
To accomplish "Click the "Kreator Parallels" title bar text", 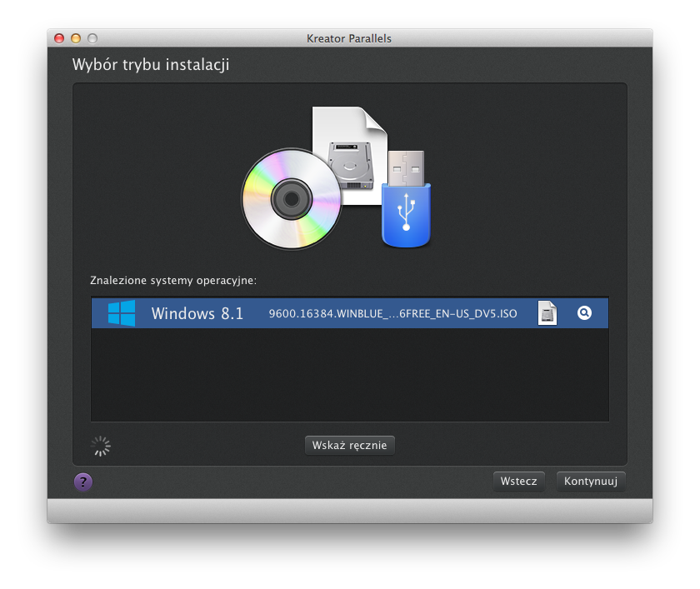I will tap(349, 38).
